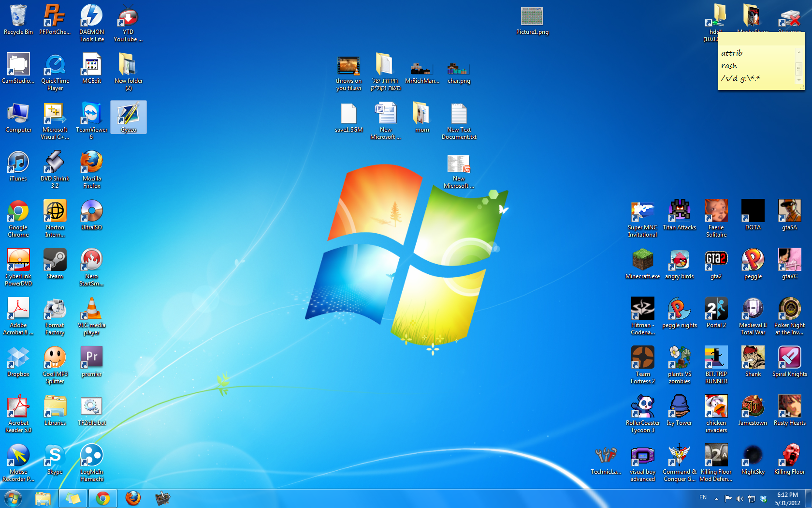Image resolution: width=812 pixels, height=508 pixels.
Task: Select the TechnicLauncher icon
Action: pyautogui.click(x=606, y=460)
